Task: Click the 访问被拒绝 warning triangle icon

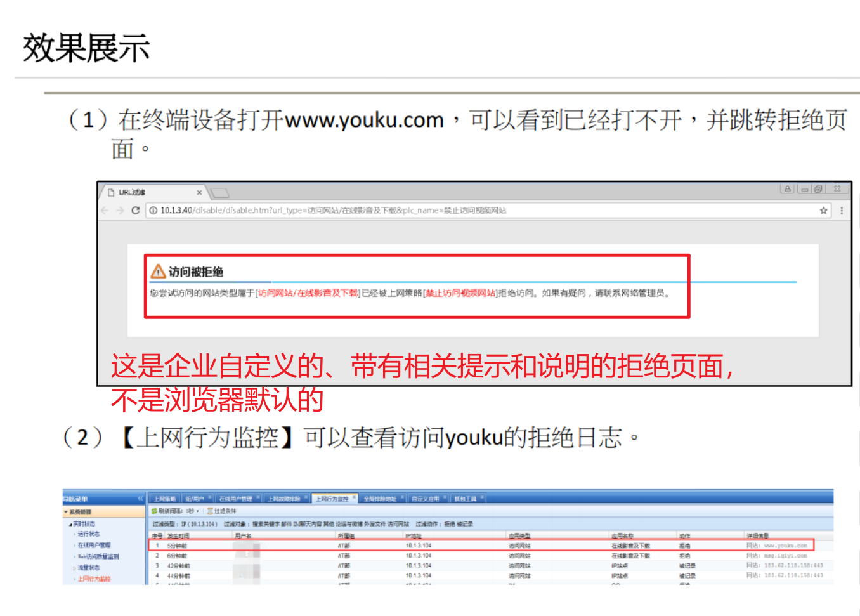Action: point(158,272)
